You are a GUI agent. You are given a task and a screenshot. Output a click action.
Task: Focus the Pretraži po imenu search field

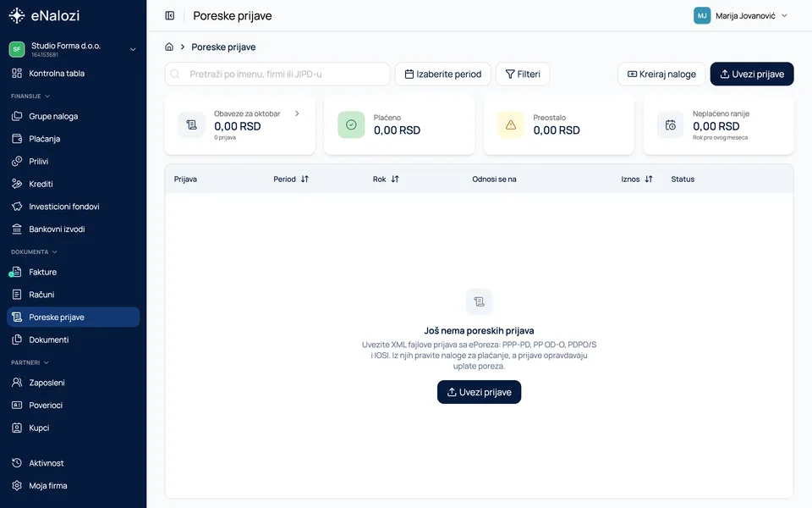coord(277,75)
